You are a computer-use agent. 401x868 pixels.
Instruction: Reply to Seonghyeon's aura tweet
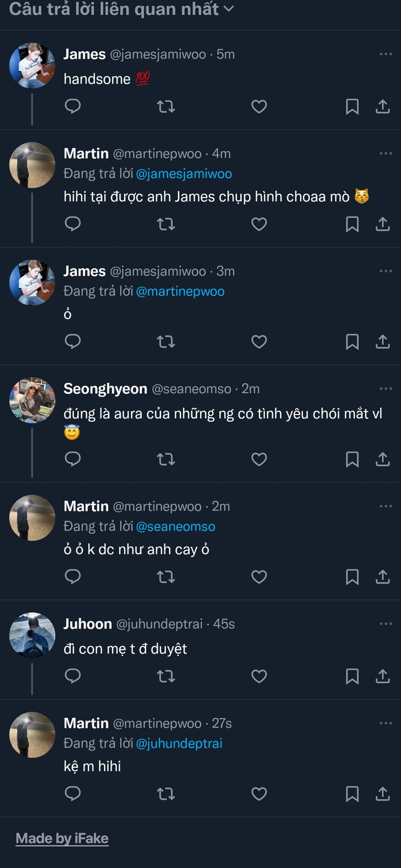click(x=73, y=459)
